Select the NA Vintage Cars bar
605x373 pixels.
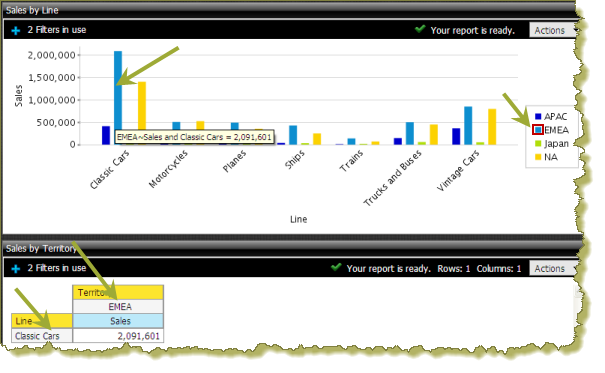pos(492,127)
